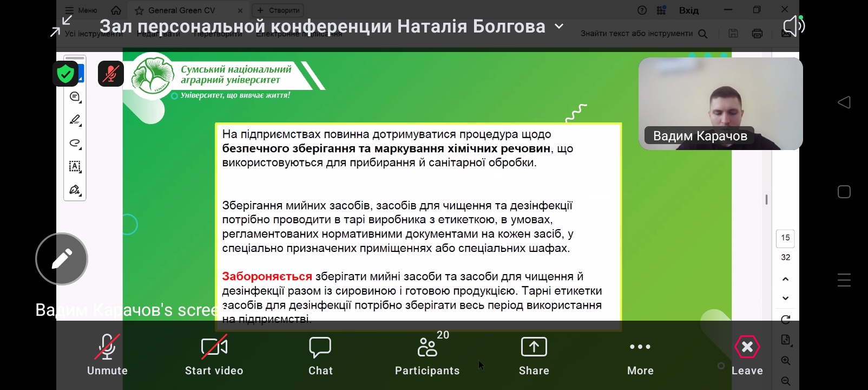Click Вадим Карачов's video thumbnail

tap(720, 103)
